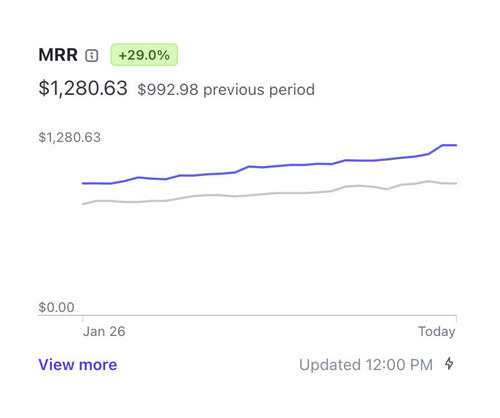Click the end of gray line
This screenshot has width=500, height=418.
pos(456,183)
